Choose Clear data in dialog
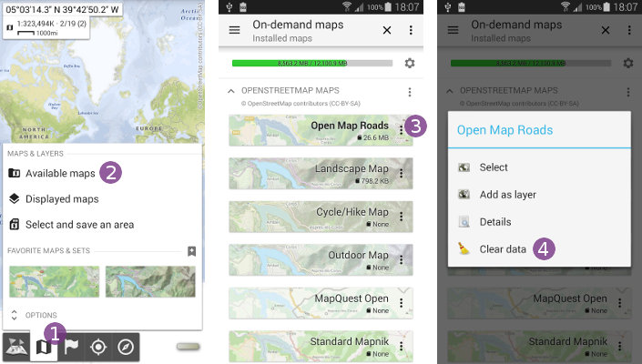Viewport: 642px width, 364px height. point(539,249)
